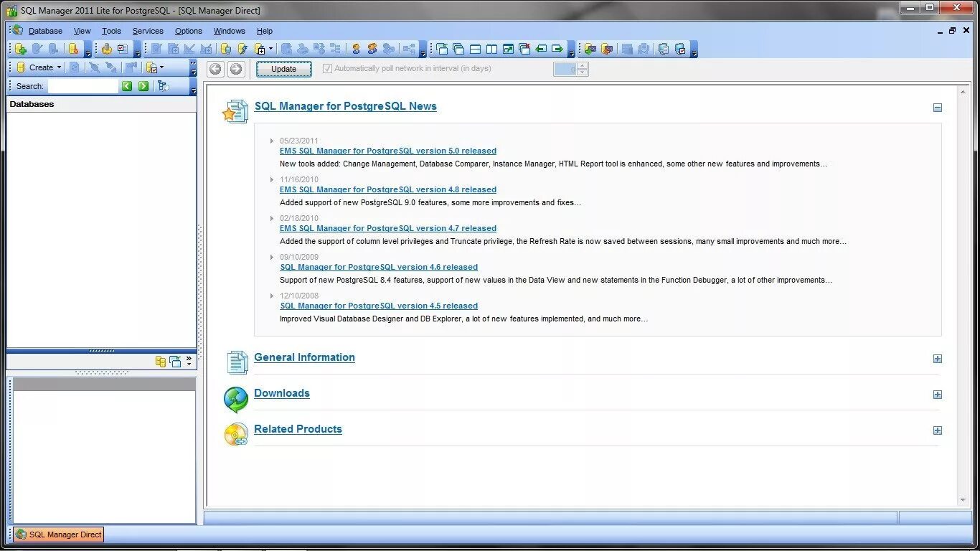Viewport: 980px width, 551px height.
Task: Click the window arrow icon in bottom-left panel toolbar
Action: pos(176,362)
